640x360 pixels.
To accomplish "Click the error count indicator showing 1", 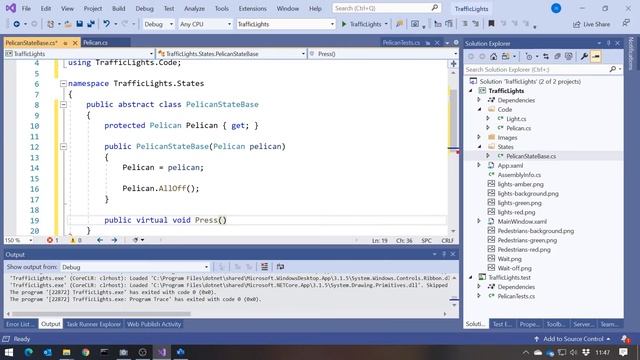I will pos(53,240).
